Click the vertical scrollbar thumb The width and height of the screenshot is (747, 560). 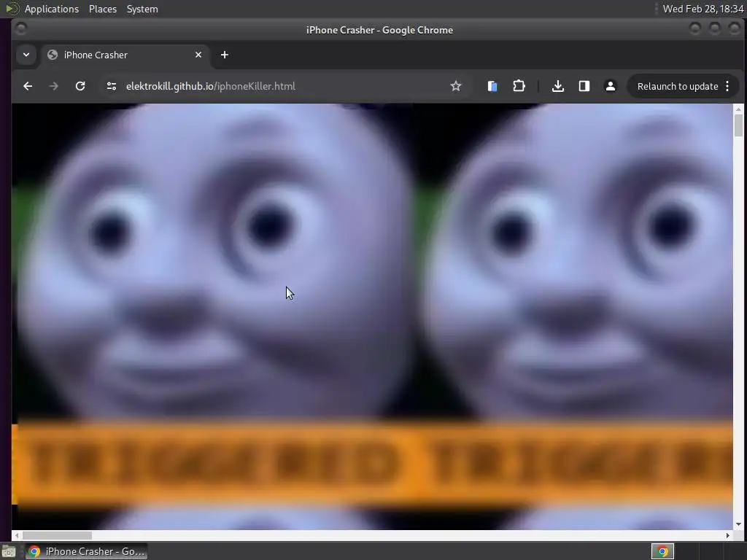click(x=738, y=125)
